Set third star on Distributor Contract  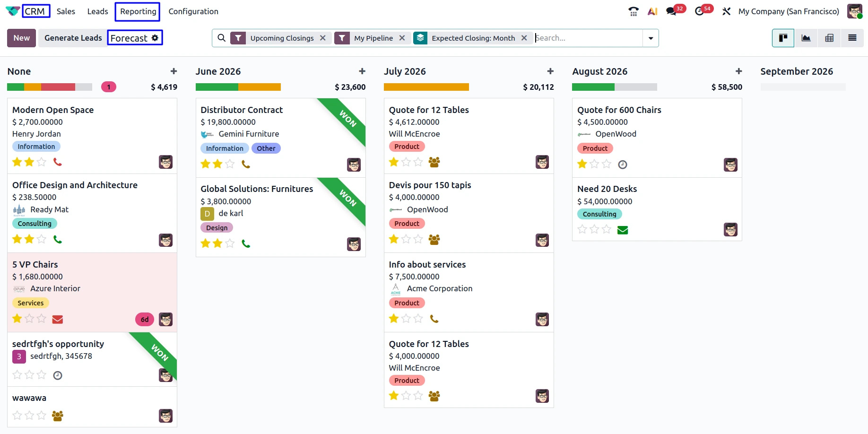230,164
